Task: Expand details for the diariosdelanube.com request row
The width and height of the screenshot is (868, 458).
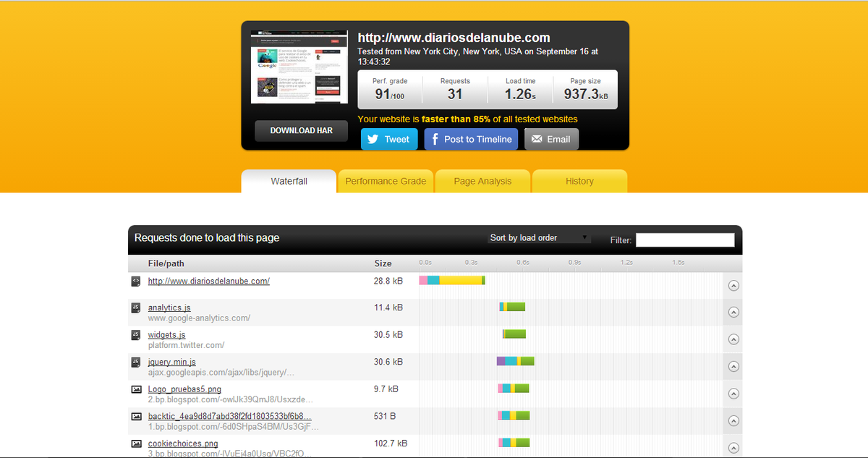Action: [733, 286]
